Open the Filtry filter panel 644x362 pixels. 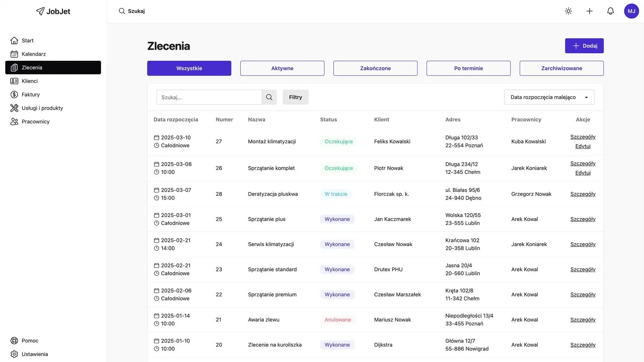(296, 97)
